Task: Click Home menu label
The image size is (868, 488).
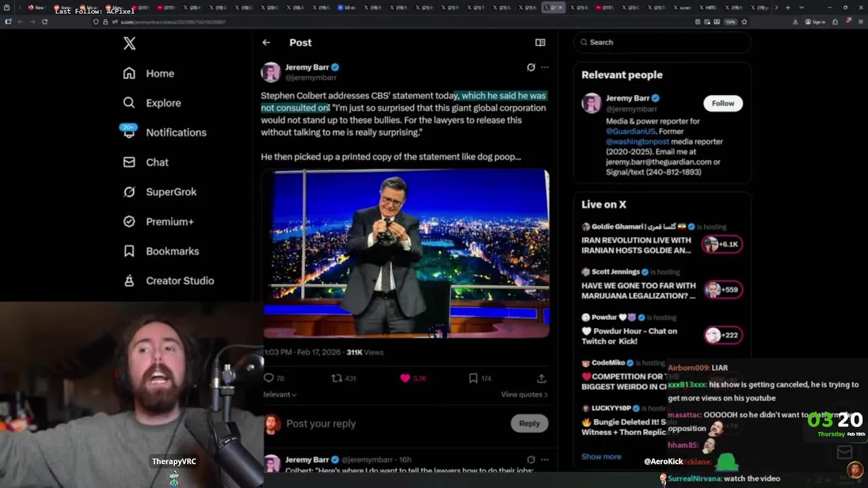Action: pyautogui.click(x=160, y=73)
